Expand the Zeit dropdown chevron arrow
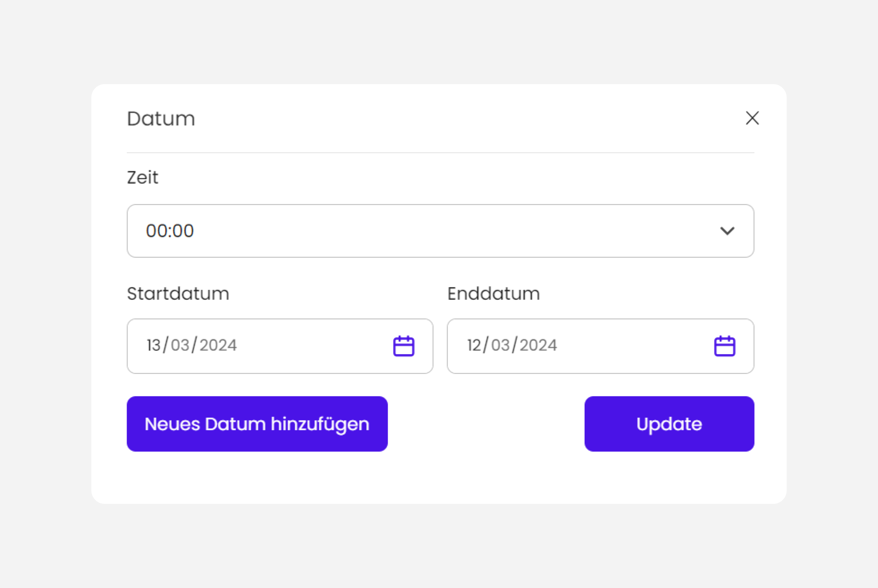The width and height of the screenshot is (878, 588). point(727,231)
